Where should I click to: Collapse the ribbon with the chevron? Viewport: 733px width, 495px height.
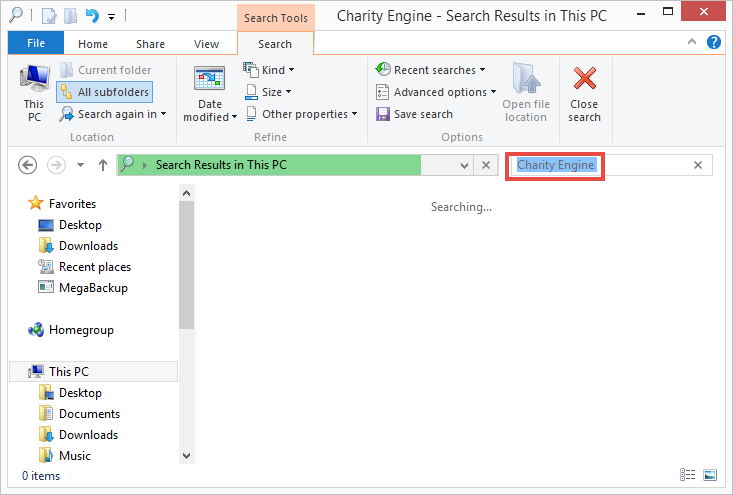pyautogui.click(x=692, y=42)
